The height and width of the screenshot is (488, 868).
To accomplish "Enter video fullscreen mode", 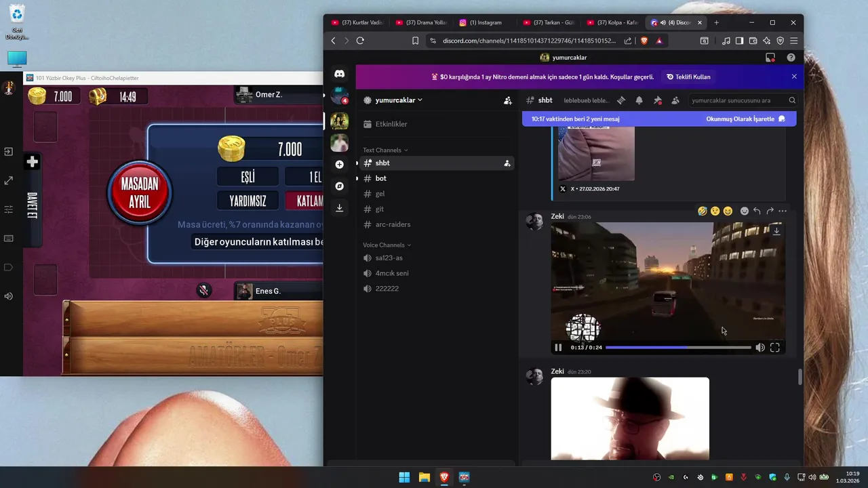I will (775, 347).
